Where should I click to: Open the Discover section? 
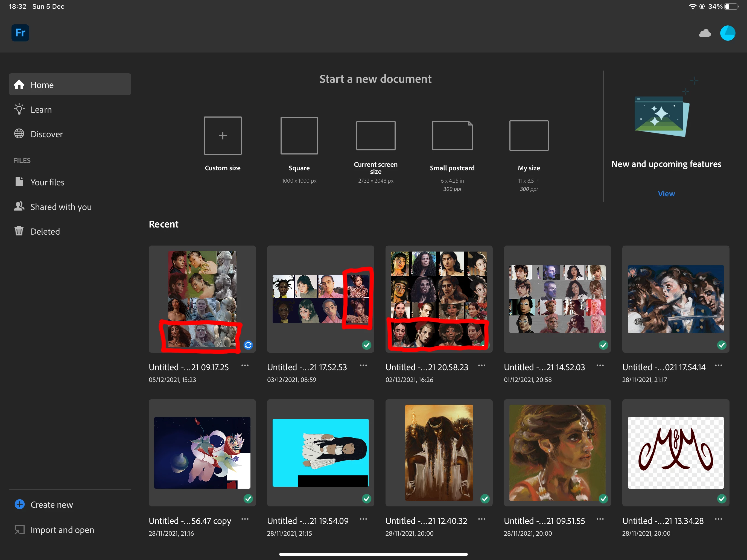coord(46,134)
